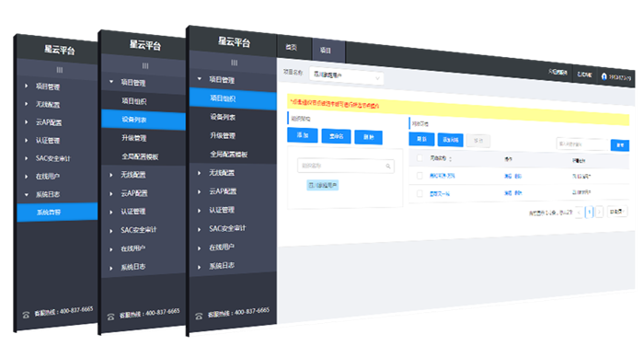Click the first row's name link
This screenshot has width=644, height=357.
click(x=442, y=176)
